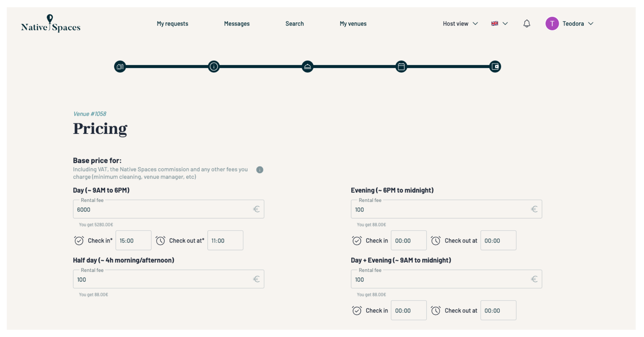
Task: Click the notification bell icon
Action: (527, 24)
